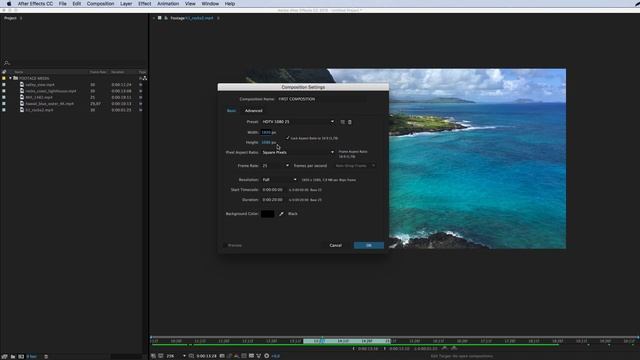Click the Project panel trash icon
This screenshot has height=360, width=640.
pyautogui.click(x=46, y=356)
